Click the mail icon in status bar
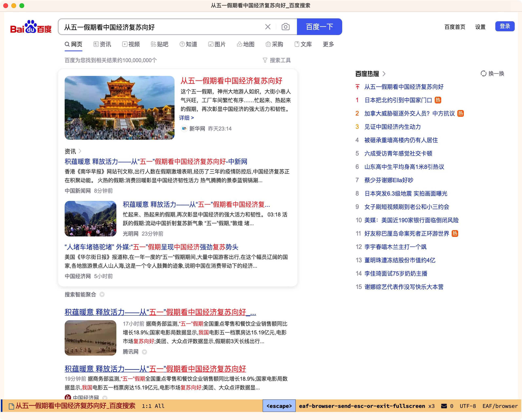Image resolution: width=522 pixels, height=420 pixels. pos(444,406)
